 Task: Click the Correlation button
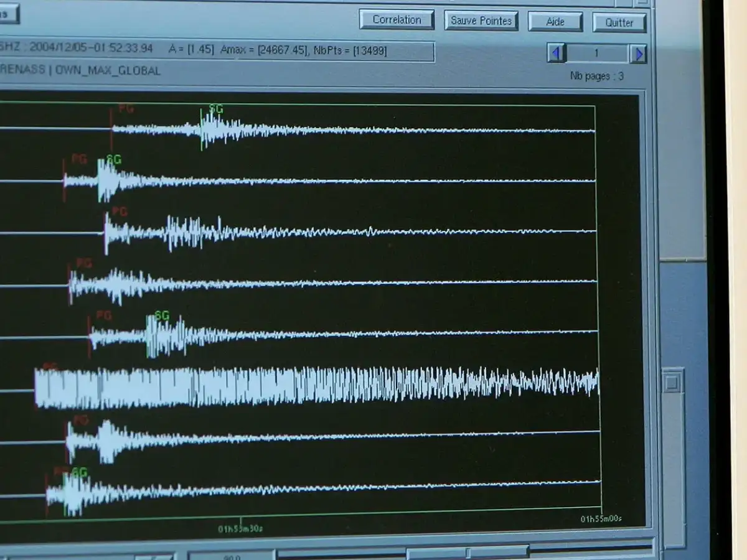[397, 19]
